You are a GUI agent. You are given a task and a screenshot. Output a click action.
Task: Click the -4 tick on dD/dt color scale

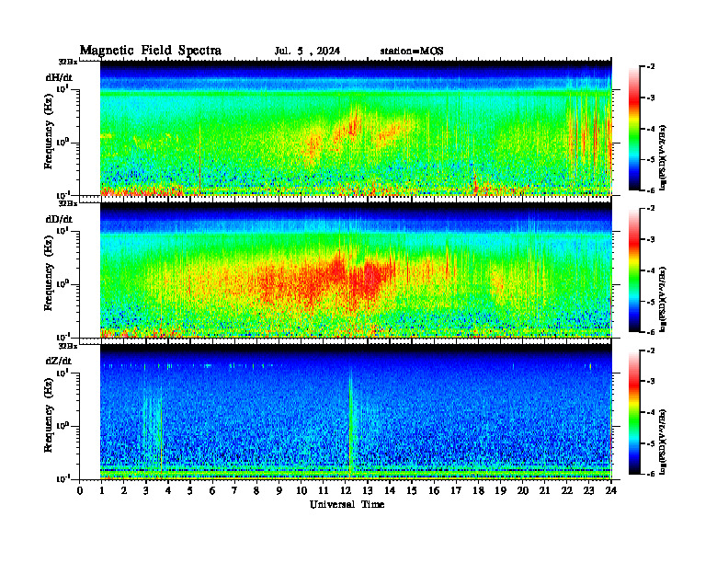651,270
